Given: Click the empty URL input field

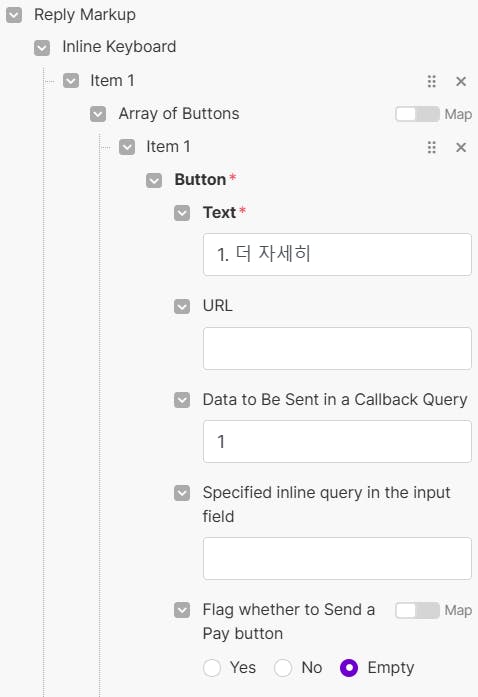Looking at the screenshot, I should pos(337,348).
